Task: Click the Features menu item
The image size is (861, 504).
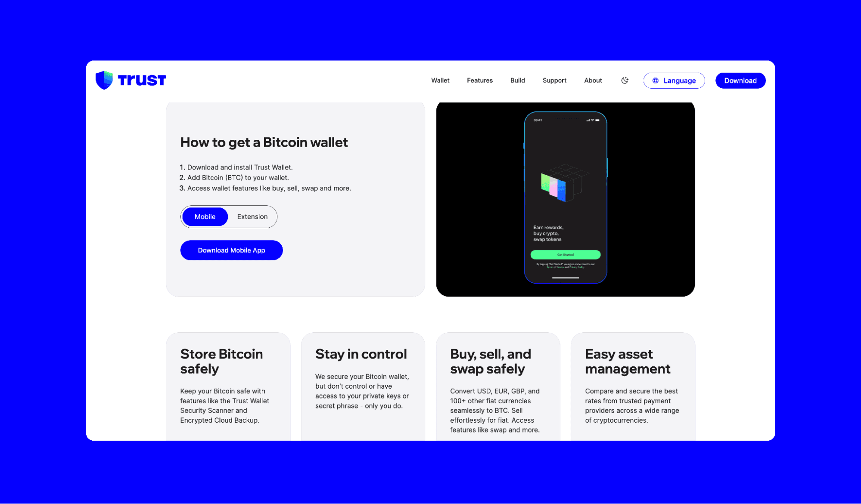Action: (480, 80)
